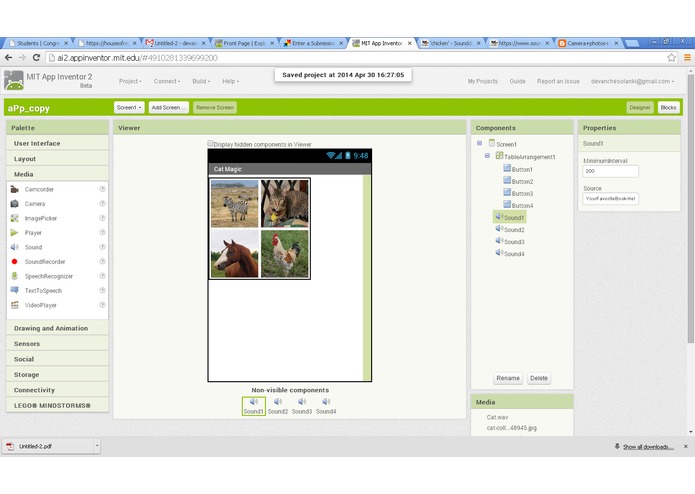Screen dimensions: 695x494
Task: Switch to the Front Page browser tab
Action: [x=242, y=43]
